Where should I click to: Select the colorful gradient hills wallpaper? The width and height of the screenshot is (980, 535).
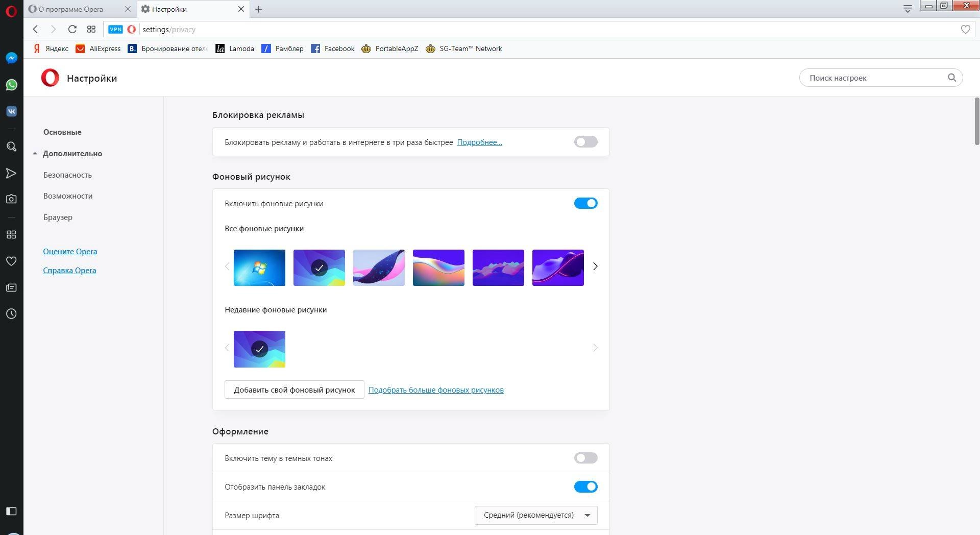point(438,267)
